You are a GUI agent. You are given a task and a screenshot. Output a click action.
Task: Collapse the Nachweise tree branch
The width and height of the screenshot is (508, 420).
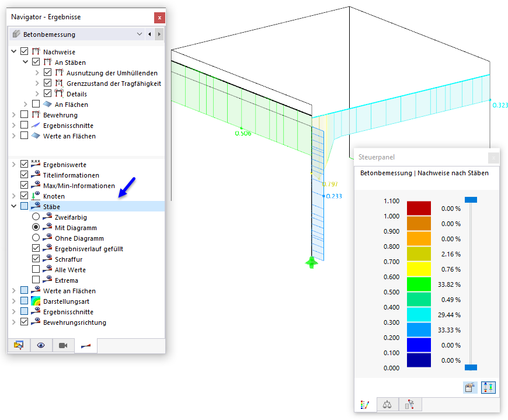[13, 51]
